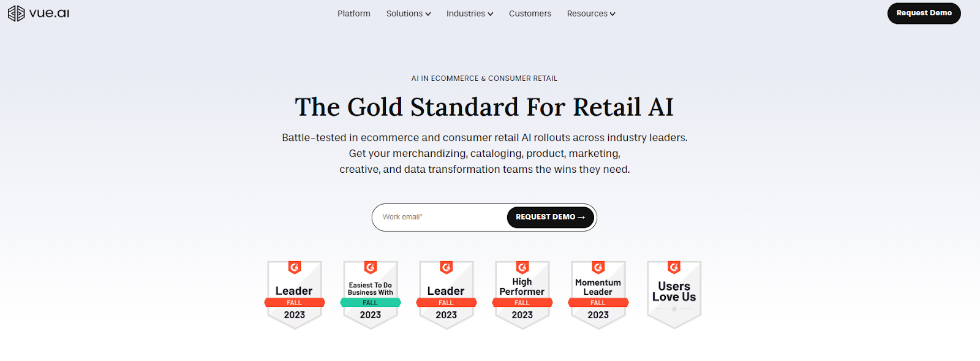Screen dimensions: 980x361
Task: Submit the REQUEST DEMO form button
Action: pos(551,217)
